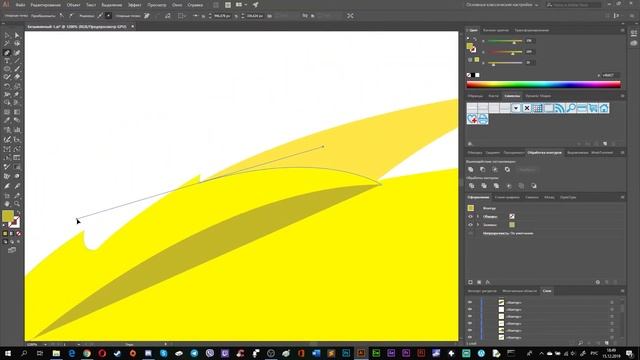Select the Lasso tool
Image resolution: width=640 pixels, height=360 pixels.
(17, 44)
